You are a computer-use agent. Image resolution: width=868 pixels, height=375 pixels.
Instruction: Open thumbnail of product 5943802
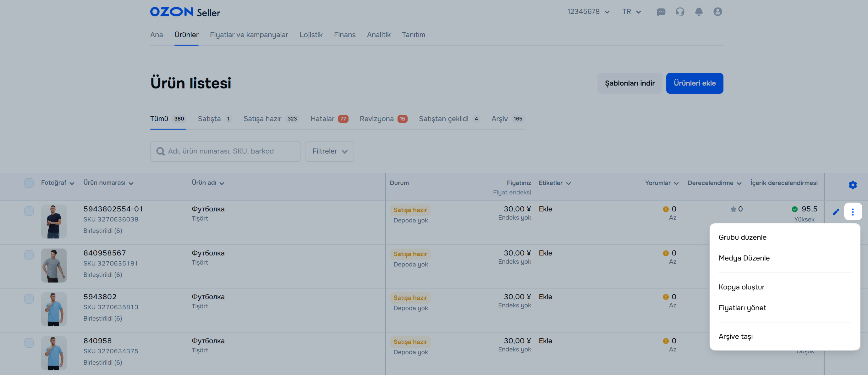pos(54,309)
